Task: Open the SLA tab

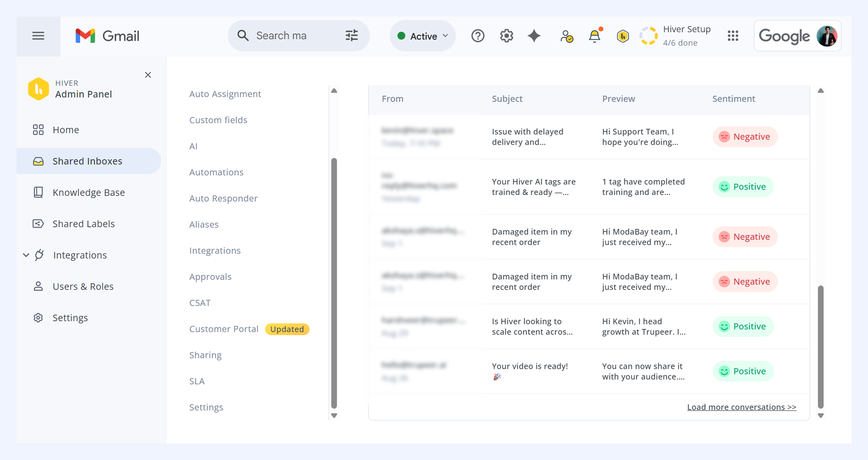Action: click(197, 381)
